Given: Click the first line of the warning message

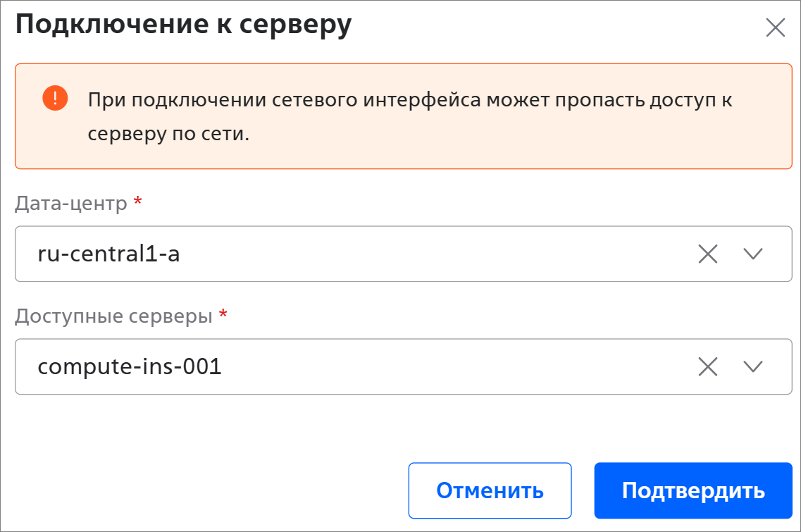Looking at the screenshot, I should (x=410, y=99).
